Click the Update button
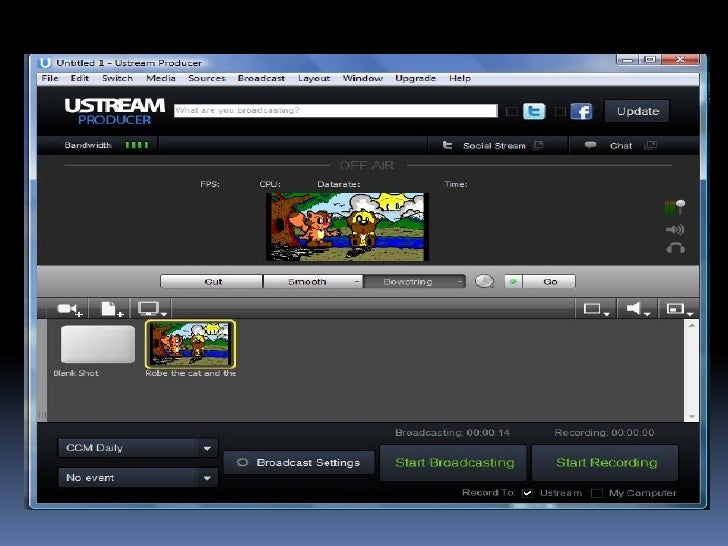The height and width of the screenshot is (546, 728). pos(637,111)
